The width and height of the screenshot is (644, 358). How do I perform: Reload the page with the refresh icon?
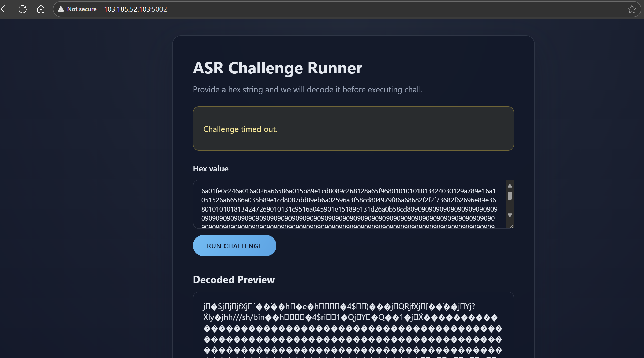23,9
